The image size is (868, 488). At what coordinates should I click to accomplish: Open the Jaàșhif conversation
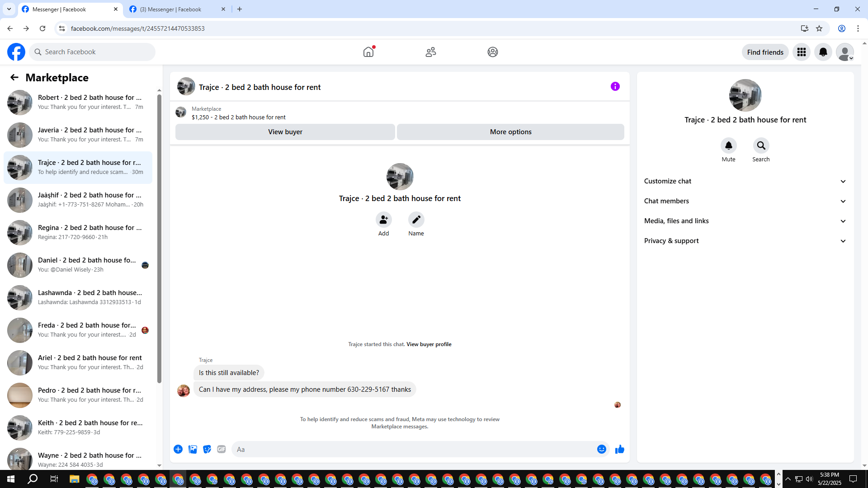[78, 200]
